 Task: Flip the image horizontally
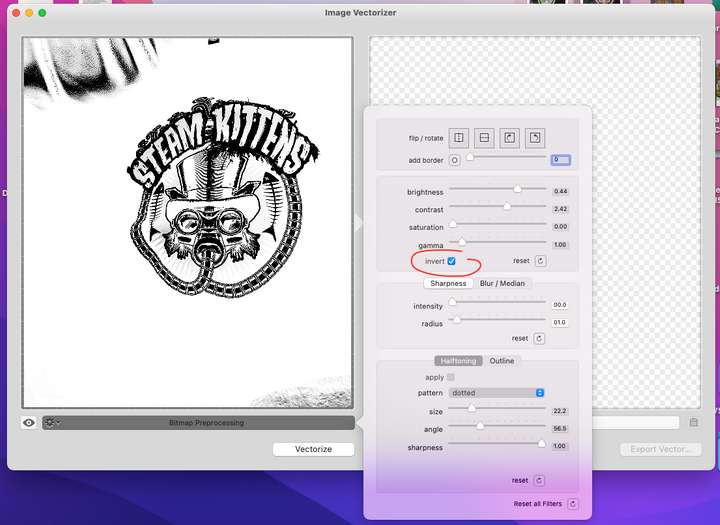click(459, 137)
